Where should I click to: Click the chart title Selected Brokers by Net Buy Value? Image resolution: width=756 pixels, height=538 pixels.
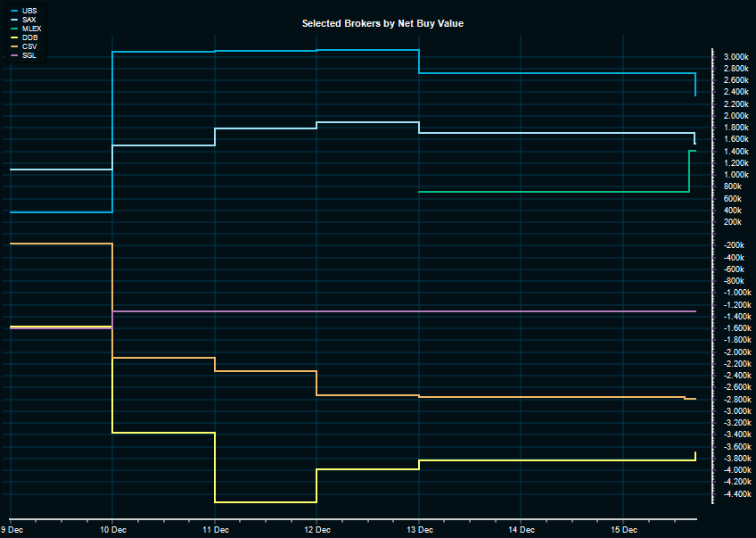tap(382, 23)
